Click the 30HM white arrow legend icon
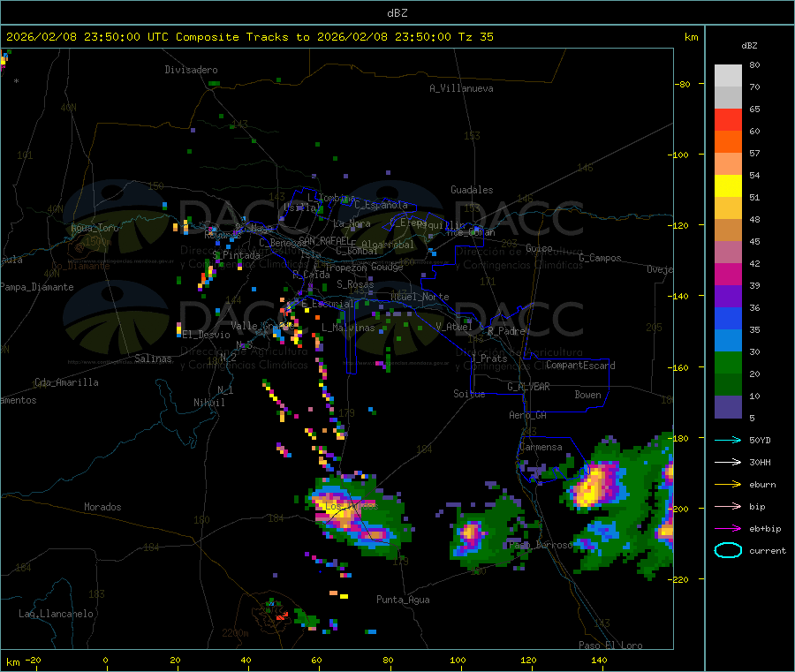 coord(728,462)
